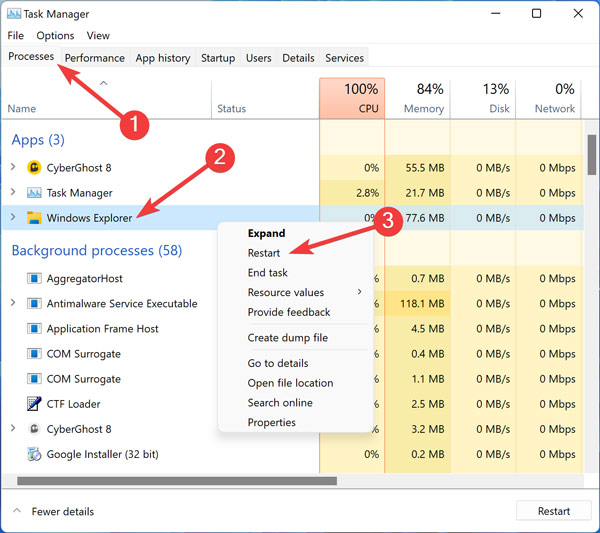Open the Options menu
The height and width of the screenshot is (533, 600).
click(55, 36)
